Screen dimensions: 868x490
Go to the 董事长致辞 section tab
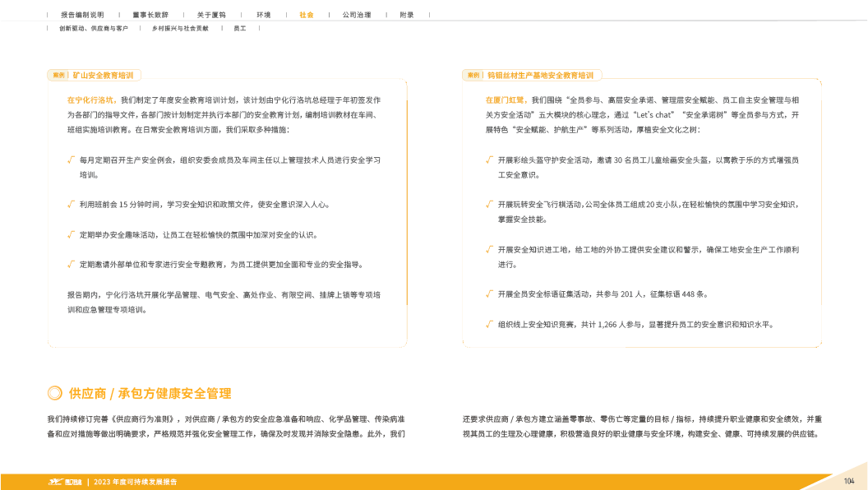pos(150,15)
